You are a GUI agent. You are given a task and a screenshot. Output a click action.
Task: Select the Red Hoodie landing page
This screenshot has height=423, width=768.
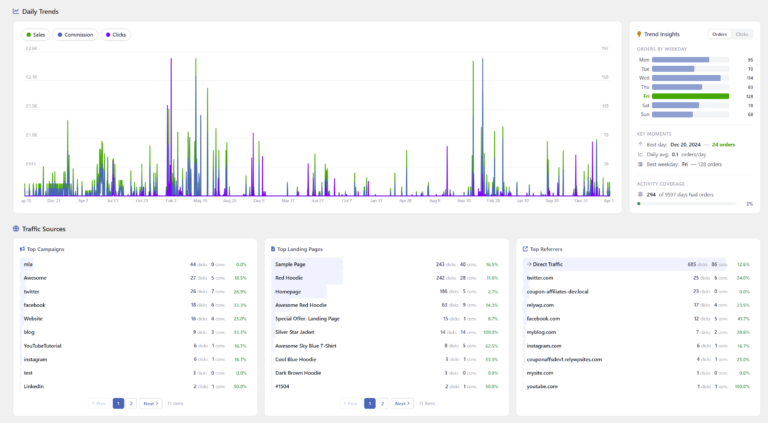pyautogui.click(x=387, y=278)
